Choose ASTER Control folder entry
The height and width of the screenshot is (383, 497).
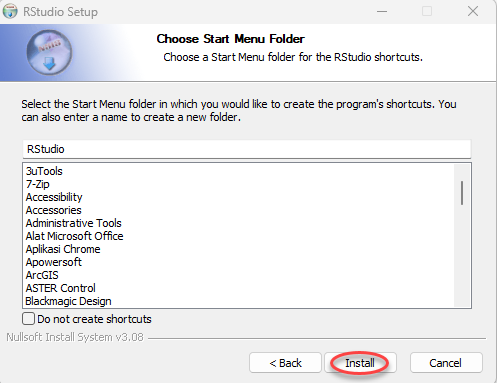[61, 288]
